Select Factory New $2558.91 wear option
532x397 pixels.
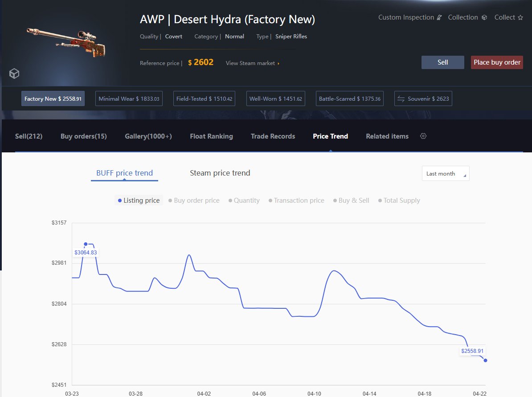click(53, 99)
